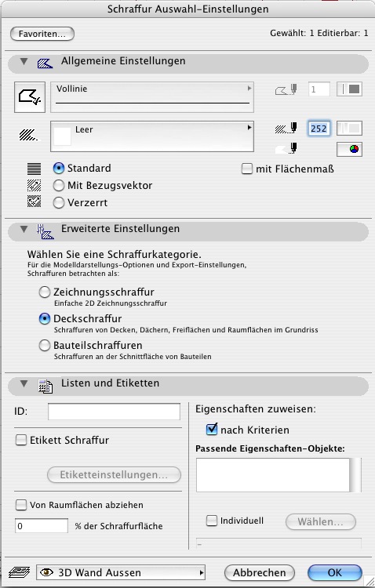Screen dimensions: 375x588
Task: Choose Bauteilschraffuren category radio button
Action: tap(45, 346)
